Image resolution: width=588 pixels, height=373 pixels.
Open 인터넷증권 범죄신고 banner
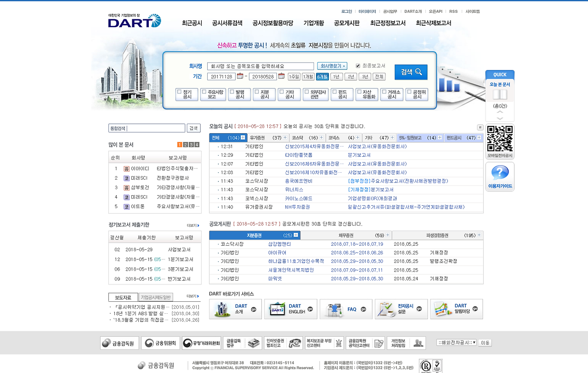(x=283, y=343)
